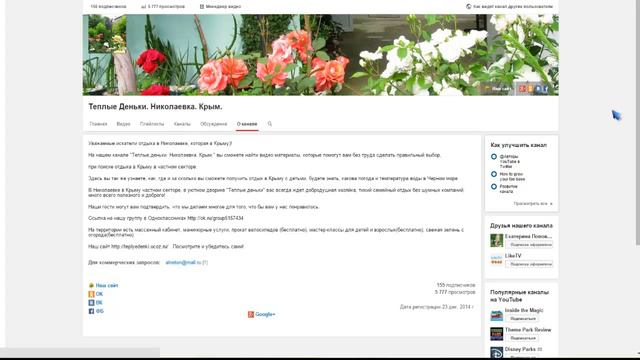Viewport: 640px width, 360px height.
Task: Click subscription button under LikeTV
Action: (x=530, y=264)
